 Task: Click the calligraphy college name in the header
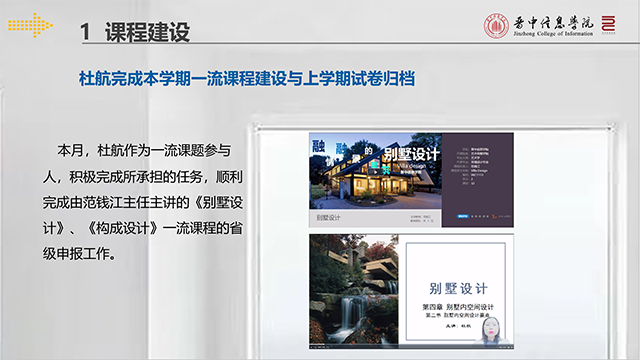pos(553,22)
